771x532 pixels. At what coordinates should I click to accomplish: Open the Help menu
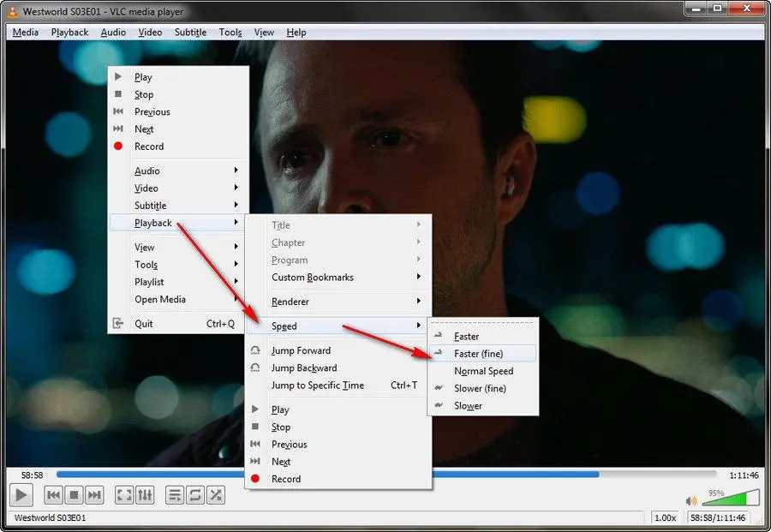296,33
